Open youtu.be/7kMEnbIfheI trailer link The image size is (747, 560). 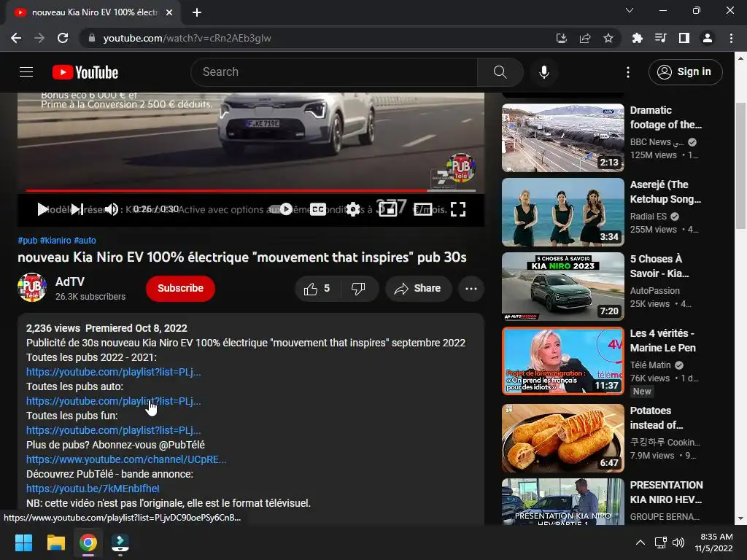point(93,488)
